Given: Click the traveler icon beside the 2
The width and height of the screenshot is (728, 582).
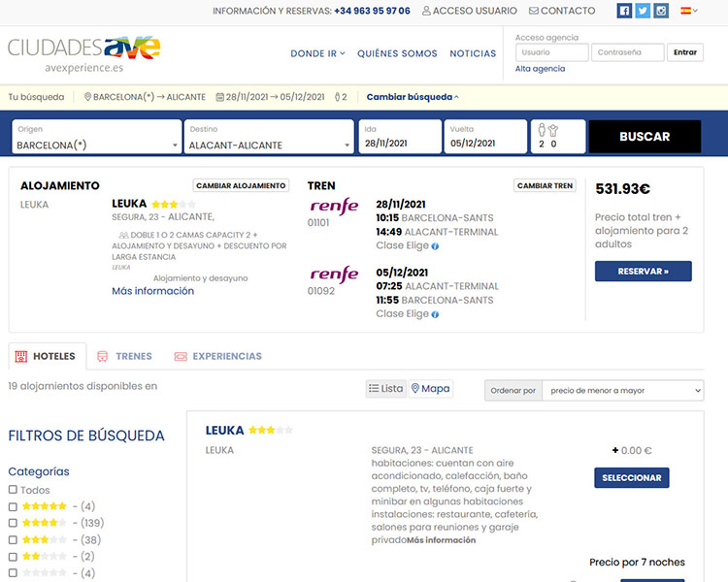Looking at the screenshot, I should tap(338, 97).
